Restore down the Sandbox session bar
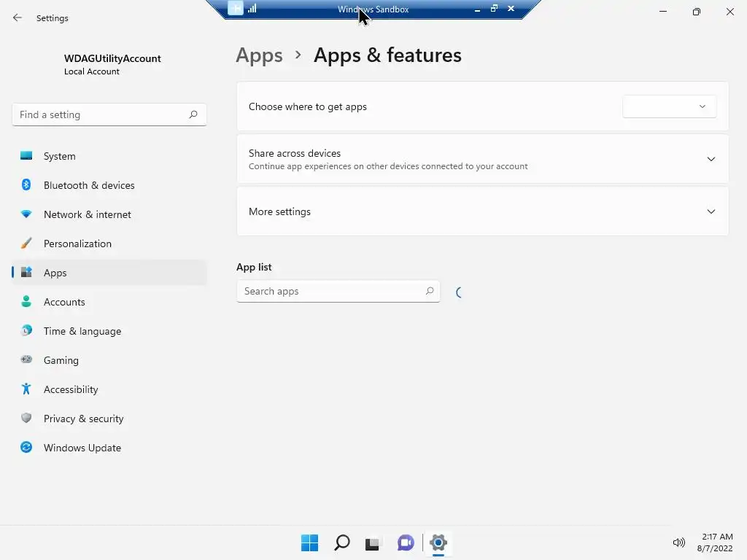 (494, 9)
